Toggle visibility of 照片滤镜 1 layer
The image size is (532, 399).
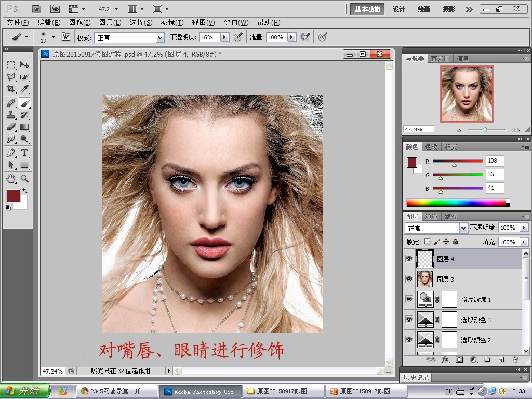409,299
